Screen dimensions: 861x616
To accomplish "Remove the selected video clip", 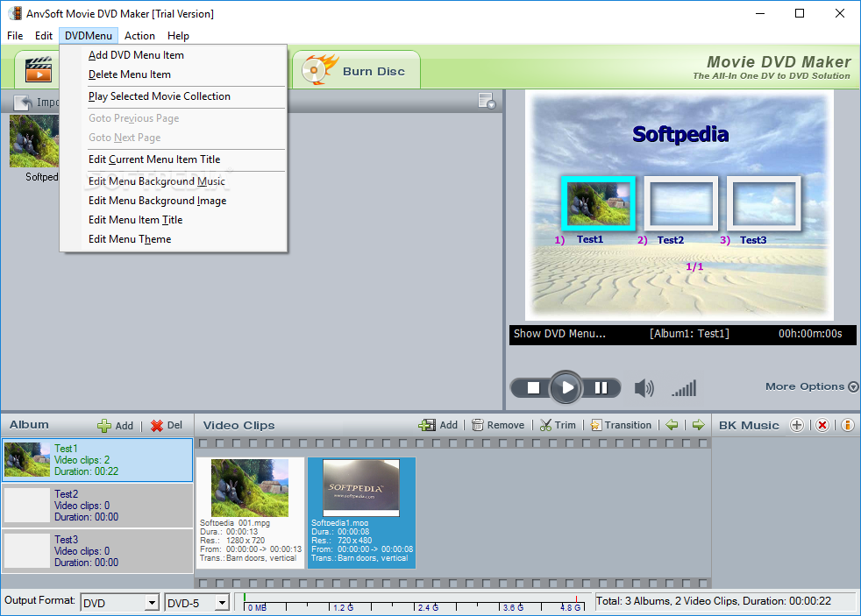I will coord(498,425).
